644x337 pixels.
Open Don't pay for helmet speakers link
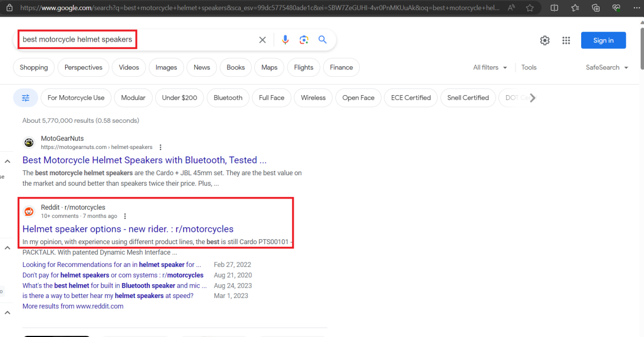click(x=113, y=275)
